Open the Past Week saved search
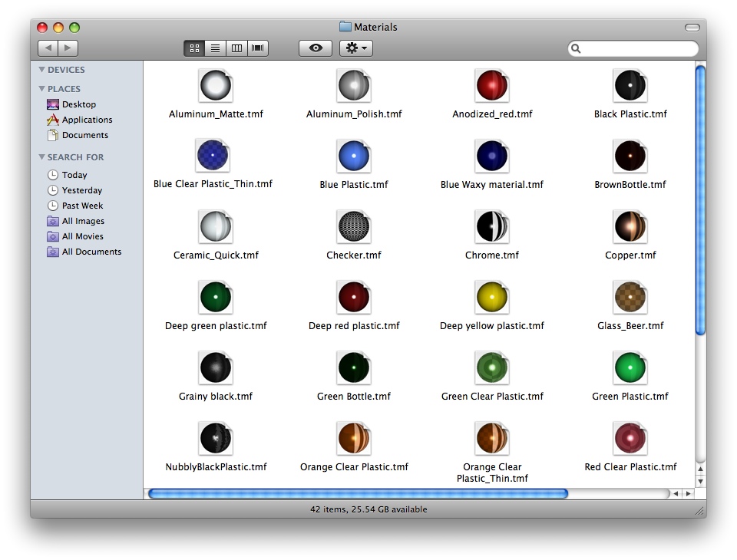 (x=82, y=206)
